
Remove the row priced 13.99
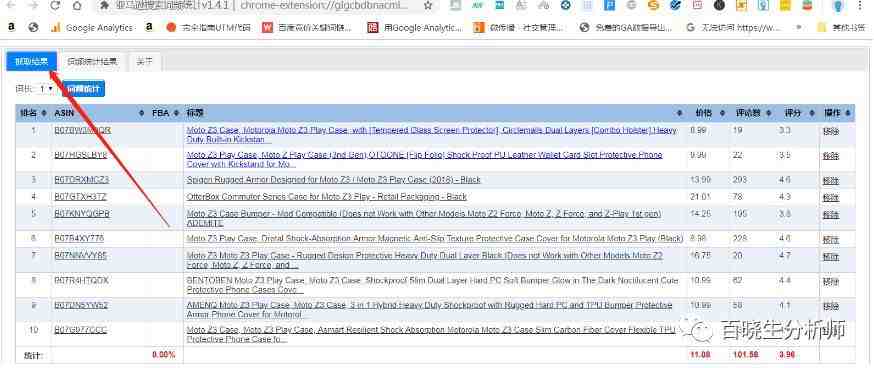[831, 180]
